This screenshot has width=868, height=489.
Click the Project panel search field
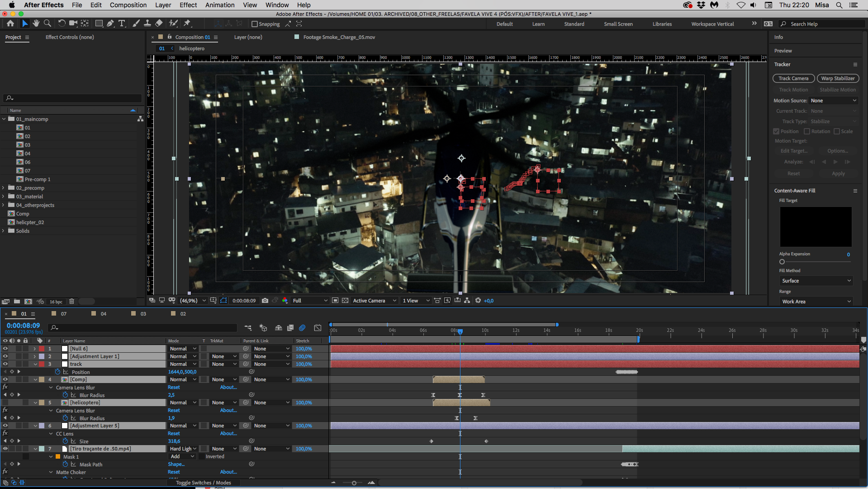click(72, 98)
